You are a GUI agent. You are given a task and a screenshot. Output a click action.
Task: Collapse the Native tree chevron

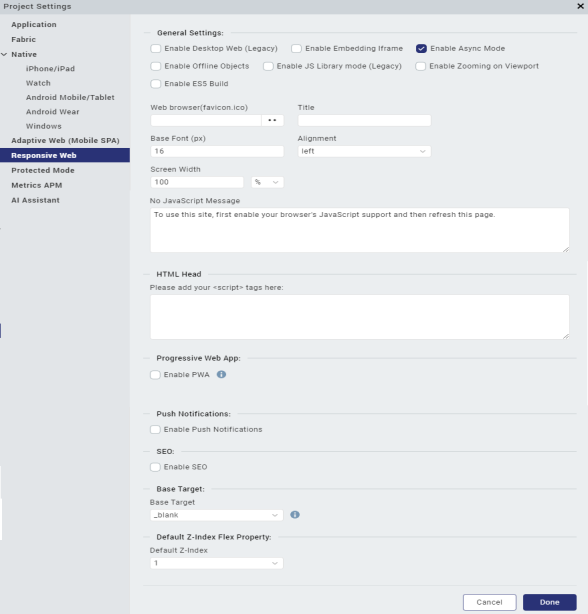point(4,54)
